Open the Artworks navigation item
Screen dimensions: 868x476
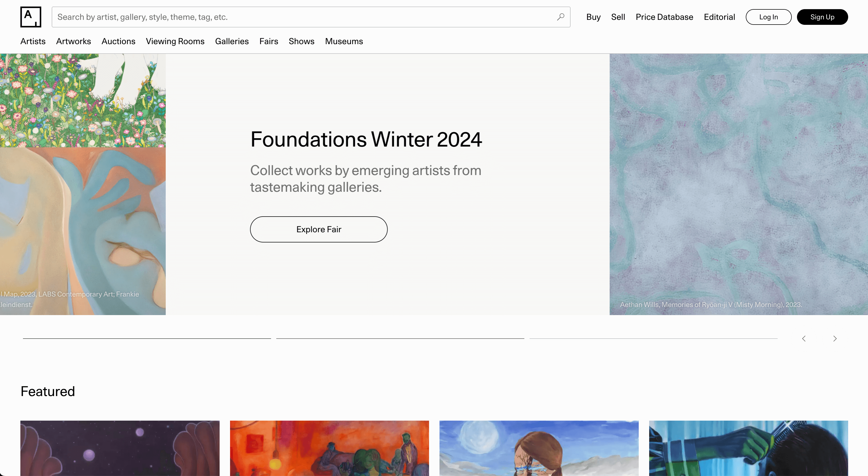[73, 41]
